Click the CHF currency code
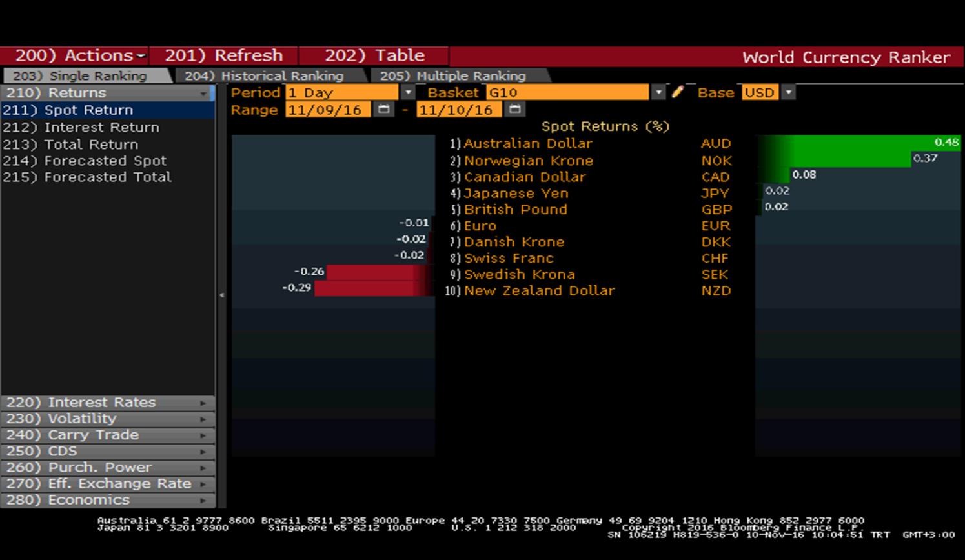Viewport: 965px width, 560px height. [715, 258]
